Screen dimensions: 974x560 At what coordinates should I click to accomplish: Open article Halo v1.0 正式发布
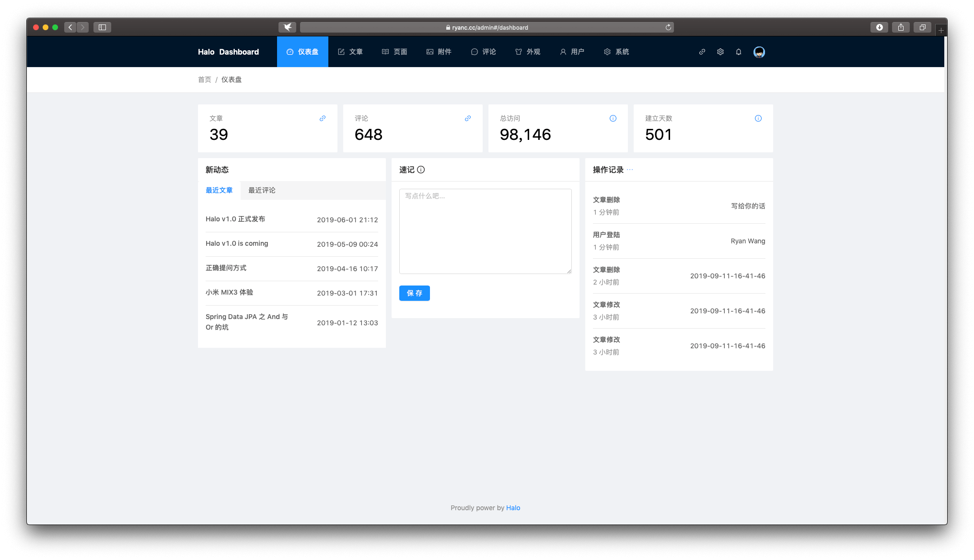235,219
